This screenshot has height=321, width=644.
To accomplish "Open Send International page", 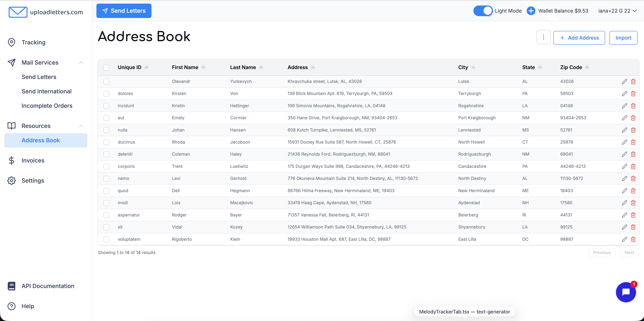I will (x=46, y=91).
